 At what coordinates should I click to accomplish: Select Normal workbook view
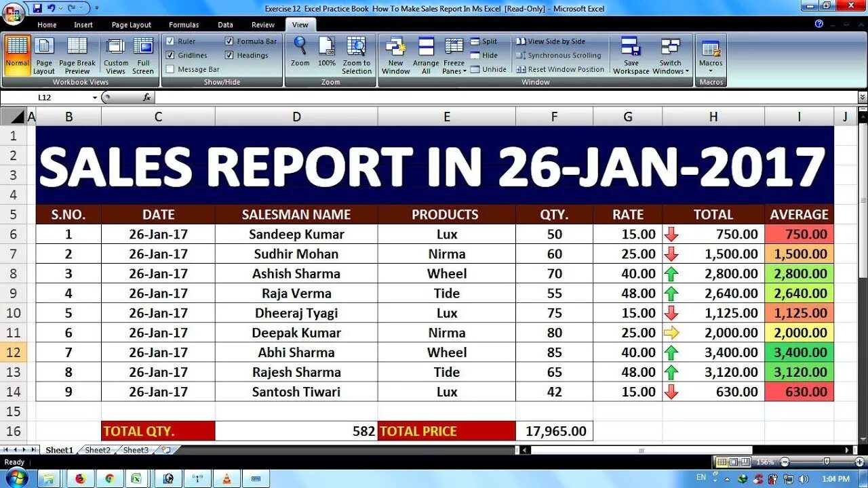point(17,55)
